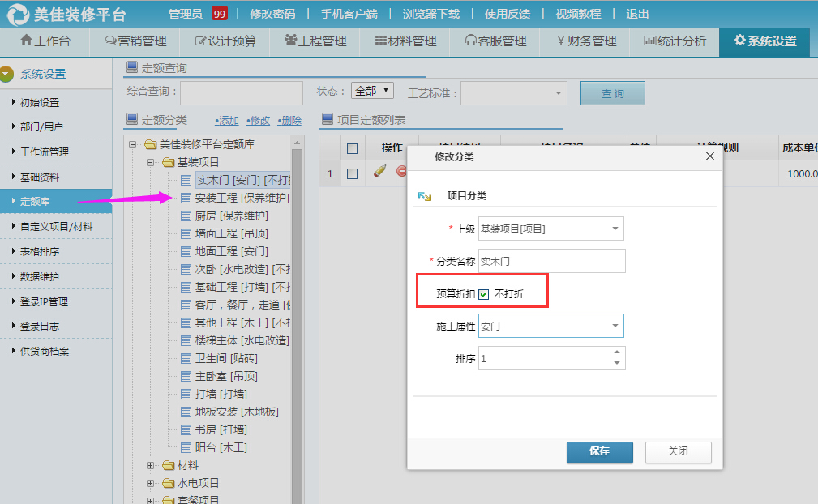Check the checkbox for row 1
Image resolution: width=818 pixels, height=504 pixels.
(352, 173)
